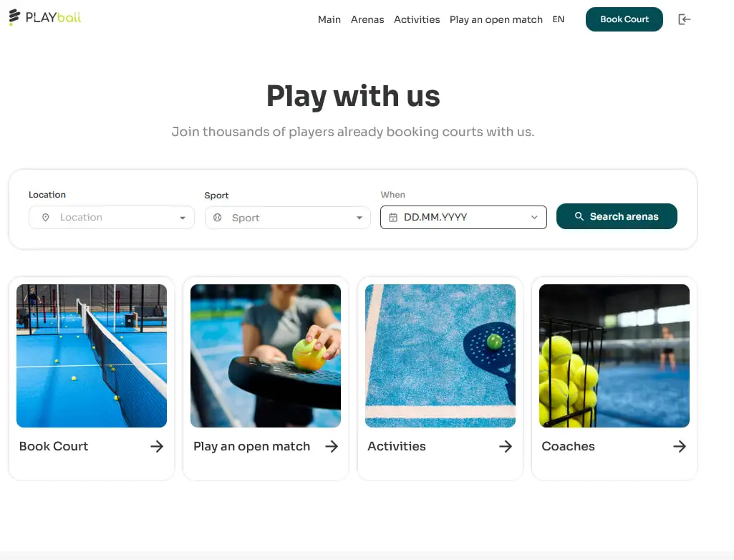This screenshot has height=560, width=734.
Task: Open the EN language selector
Action: pos(559,19)
